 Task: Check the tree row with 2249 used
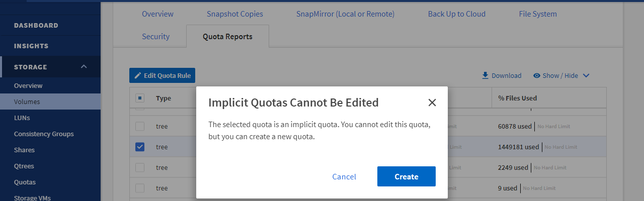(x=140, y=167)
